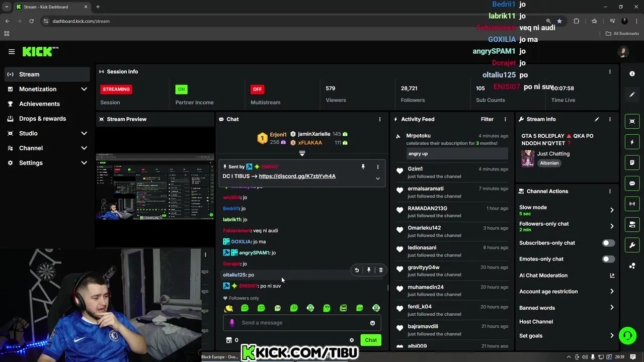Open Chat panel three-dot menu
This screenshot has height=362, width=644.
[380, 119]
